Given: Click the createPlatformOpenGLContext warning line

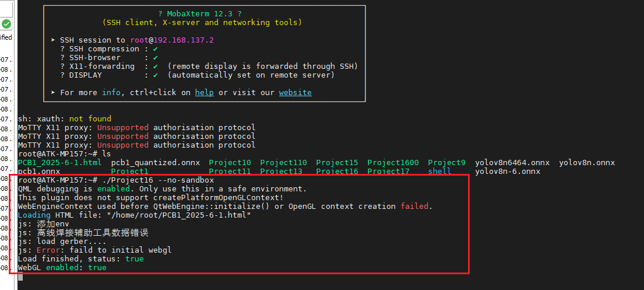Looking at the screenshot, I should [x=151, y=197].
